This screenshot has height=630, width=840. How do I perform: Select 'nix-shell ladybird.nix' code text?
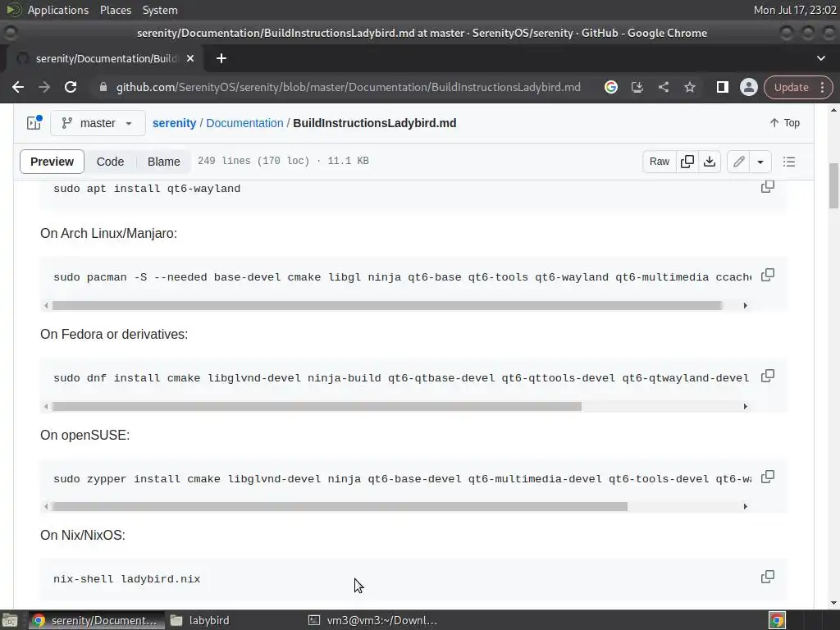(127, 579)
